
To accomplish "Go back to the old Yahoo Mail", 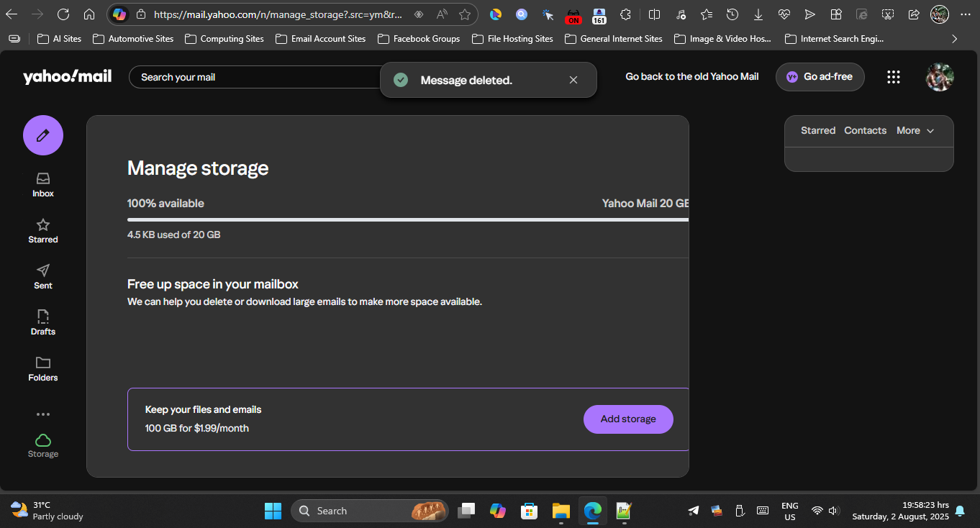I will click(692, 76).
